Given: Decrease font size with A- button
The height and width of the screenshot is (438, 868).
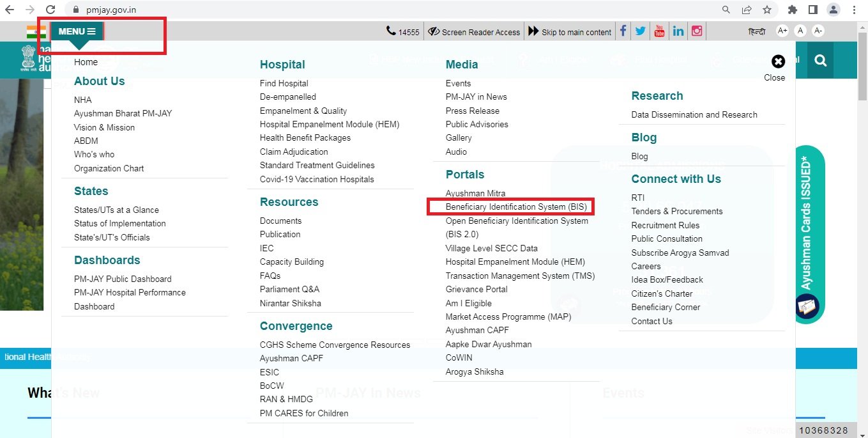Looking at the screenshot, I should 818,31.
